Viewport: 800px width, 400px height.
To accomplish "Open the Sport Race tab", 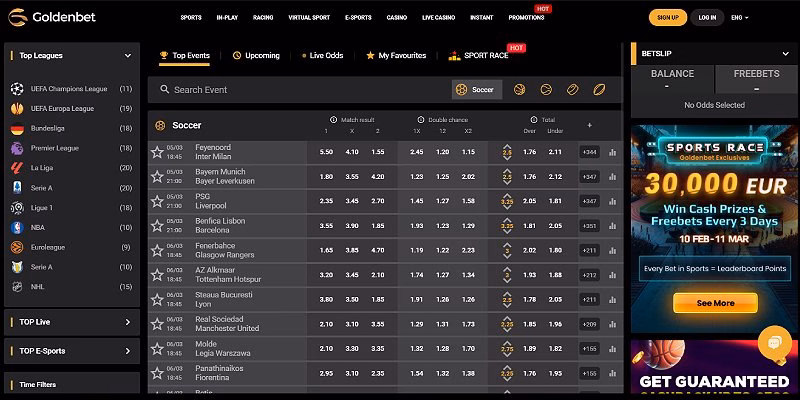I will (x=479, y=56).
